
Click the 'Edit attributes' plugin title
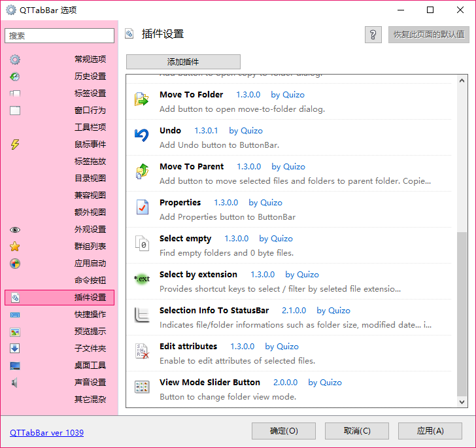[188, 346]
